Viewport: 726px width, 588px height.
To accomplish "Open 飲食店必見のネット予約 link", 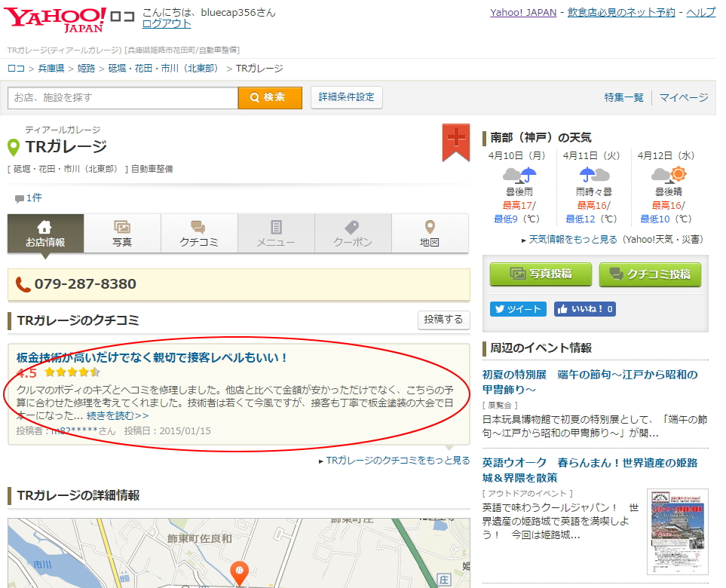I will (621, 13).
